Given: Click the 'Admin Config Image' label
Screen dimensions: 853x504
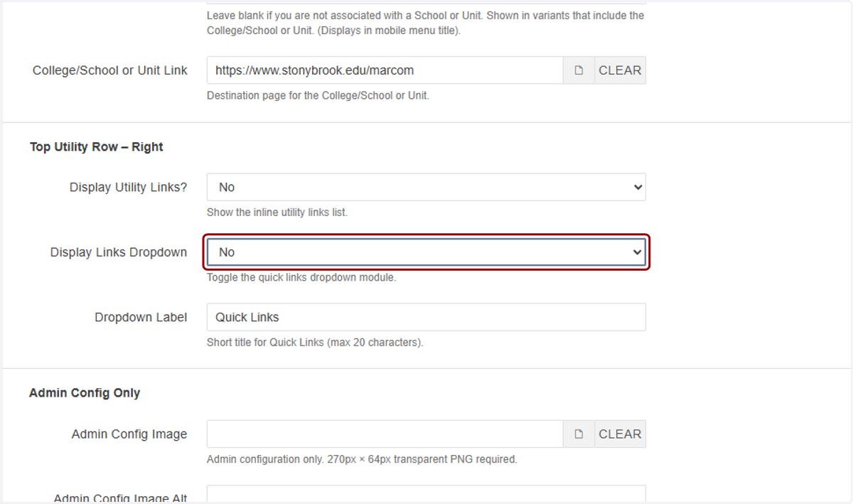Looking at the screenshot, I should [129, 434].
